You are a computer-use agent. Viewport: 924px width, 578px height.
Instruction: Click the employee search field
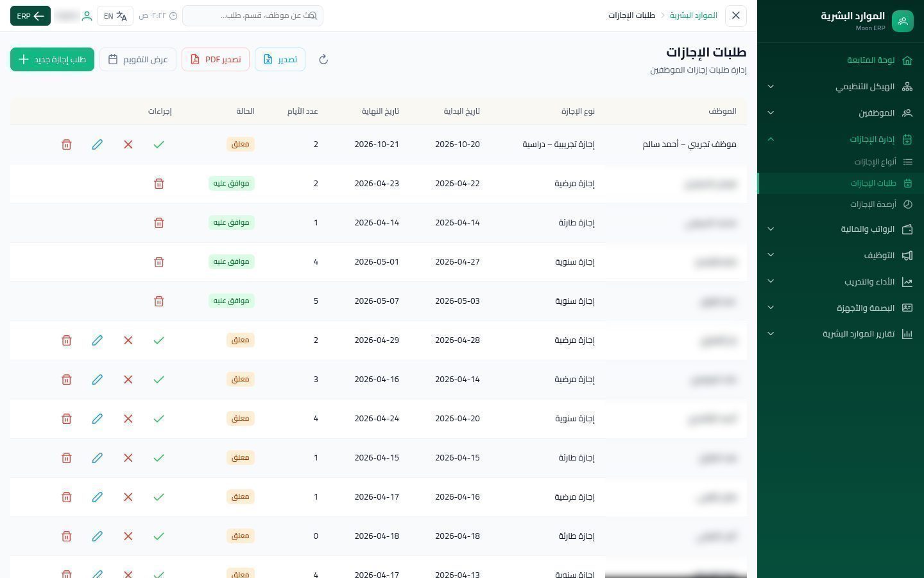pyautogui.click(x=253, y=16)
